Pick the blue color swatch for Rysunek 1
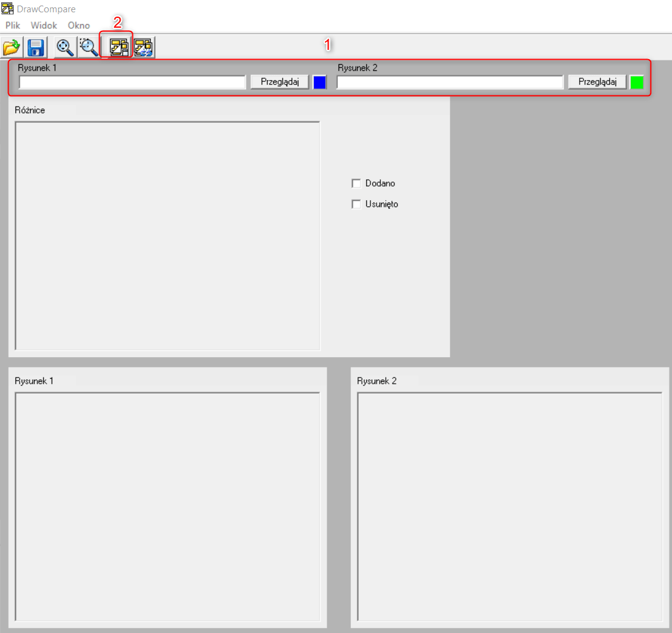Screen dimensions: 672x633 320,82
